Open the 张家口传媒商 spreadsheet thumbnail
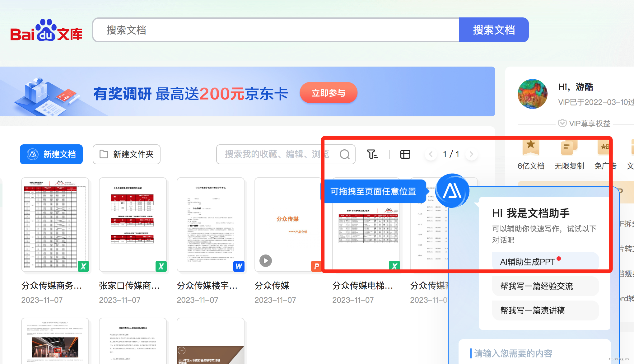The width and height of the screenshot is (634, 364). click(x=133, y=225)
